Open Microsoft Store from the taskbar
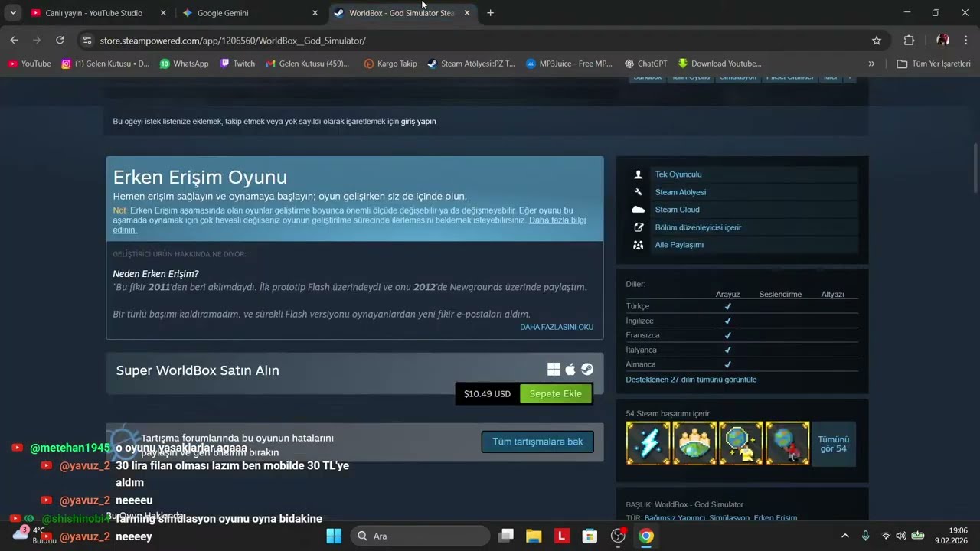Viewport: 980px width, 551px height. tap(590, 536)
